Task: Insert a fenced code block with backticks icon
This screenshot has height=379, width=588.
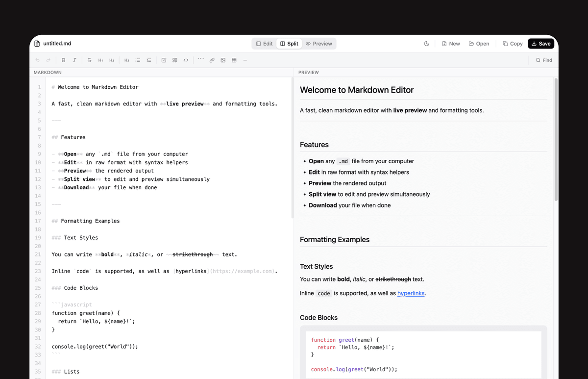Action: 201,60
